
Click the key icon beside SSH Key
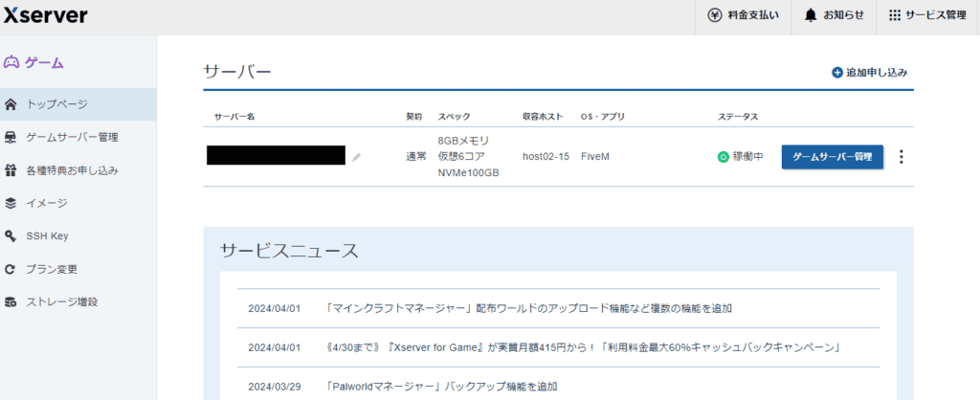click(x=10, y=236)
